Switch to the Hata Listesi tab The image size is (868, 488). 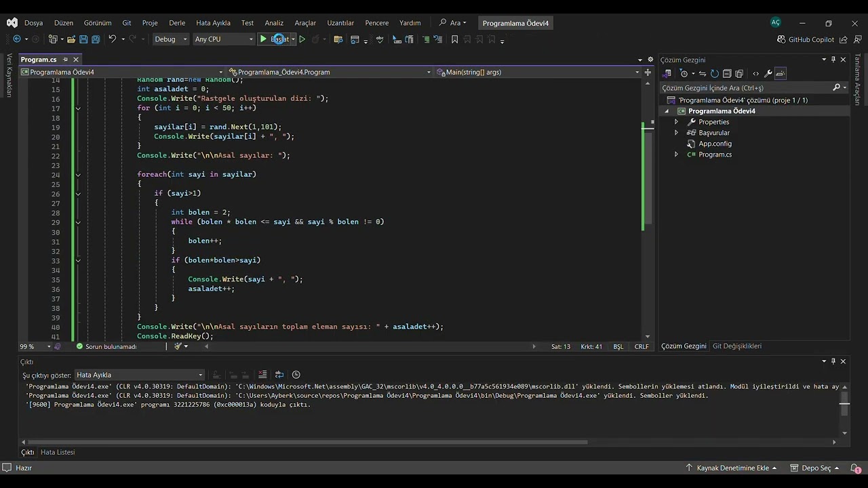pyautogui.click(x=58, y=452)
